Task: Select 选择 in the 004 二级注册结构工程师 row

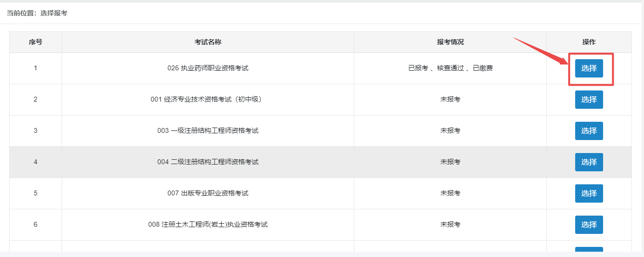Action: point(589,162)
